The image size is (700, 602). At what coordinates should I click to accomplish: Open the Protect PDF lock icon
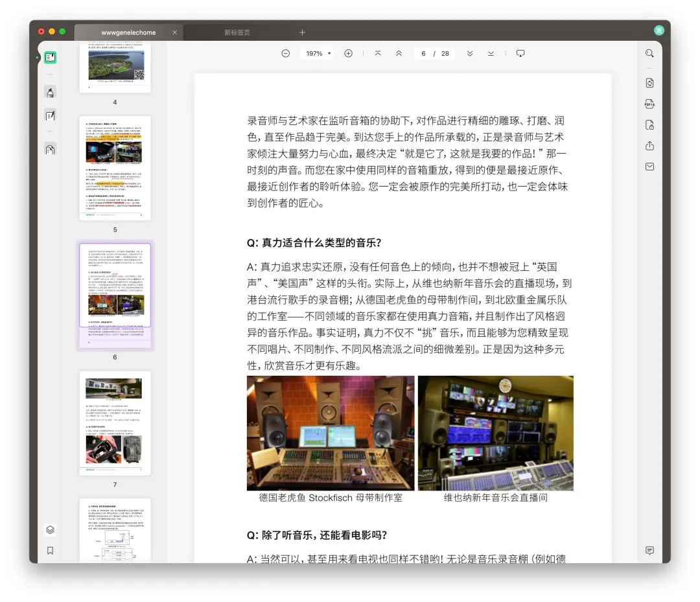coord(649,125)
